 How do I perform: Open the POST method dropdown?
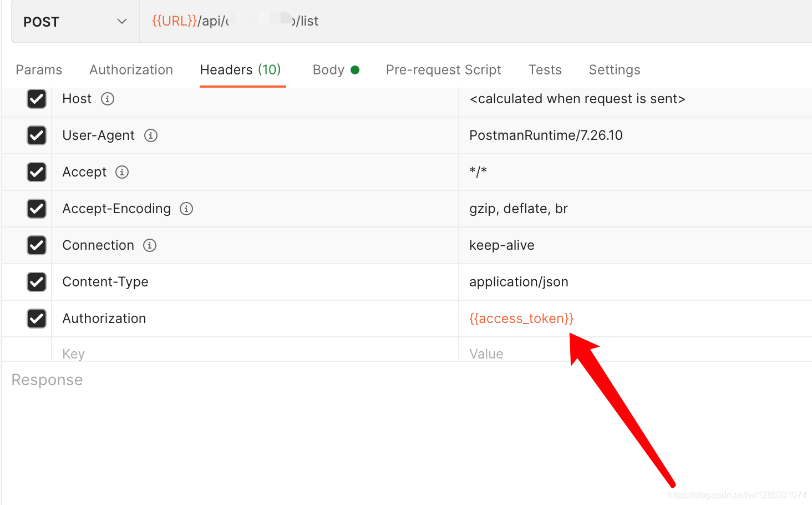click(75, 22)
